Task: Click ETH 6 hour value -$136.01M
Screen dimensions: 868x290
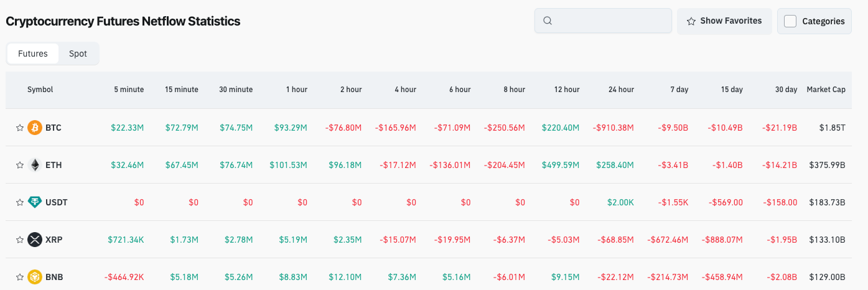Action: coord(450,165)
